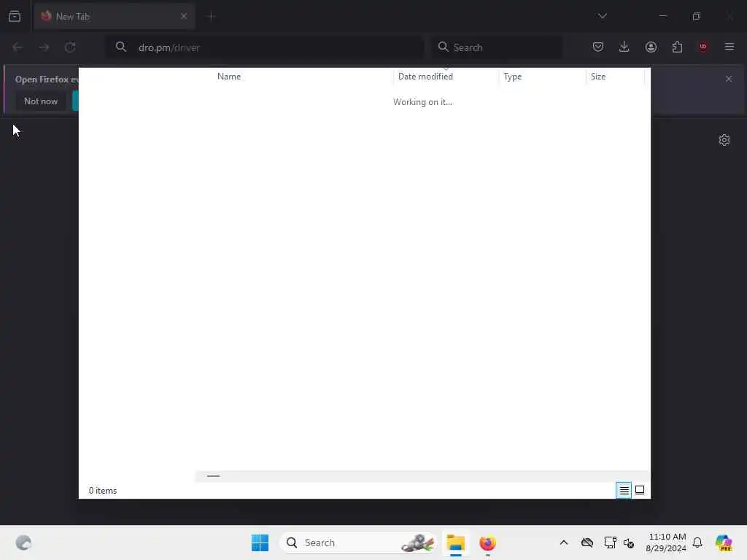The height and width of the screenshot is (560, 747).
Task: Open the clock showing 11:10 AM
Action: point(666,542)
